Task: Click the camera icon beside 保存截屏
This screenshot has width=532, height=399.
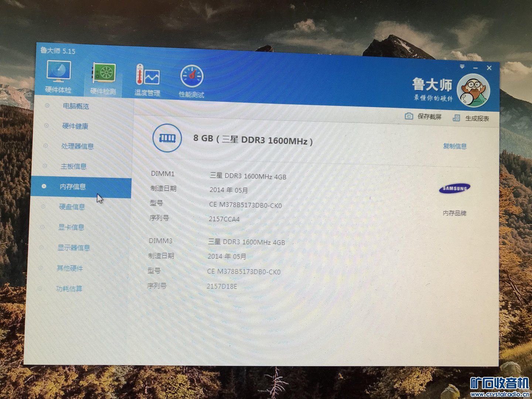Action: [409, 116]
